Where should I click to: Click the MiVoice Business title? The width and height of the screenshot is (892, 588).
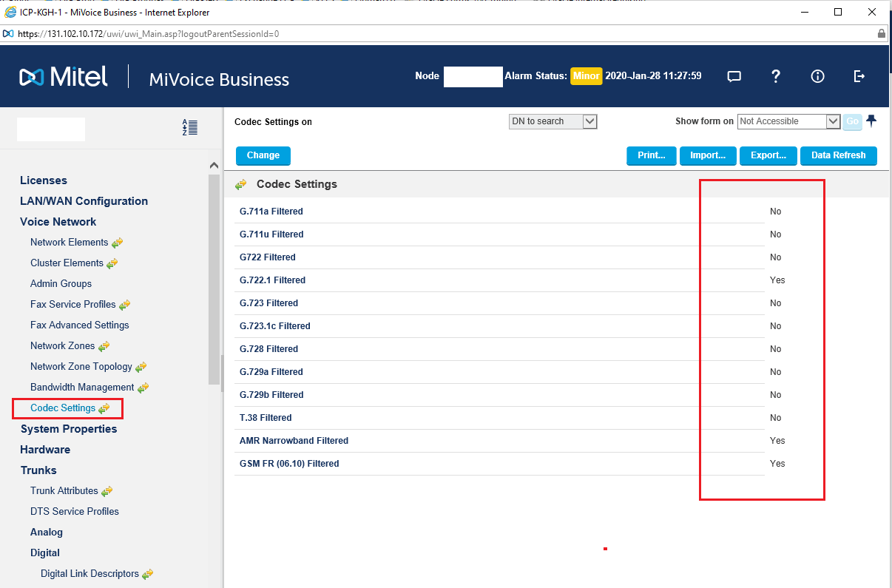[219, 79]
